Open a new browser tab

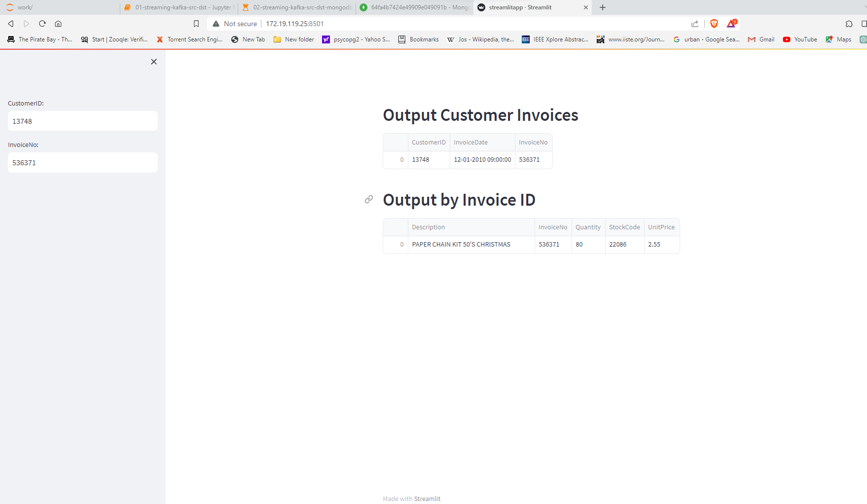[602, 7]
